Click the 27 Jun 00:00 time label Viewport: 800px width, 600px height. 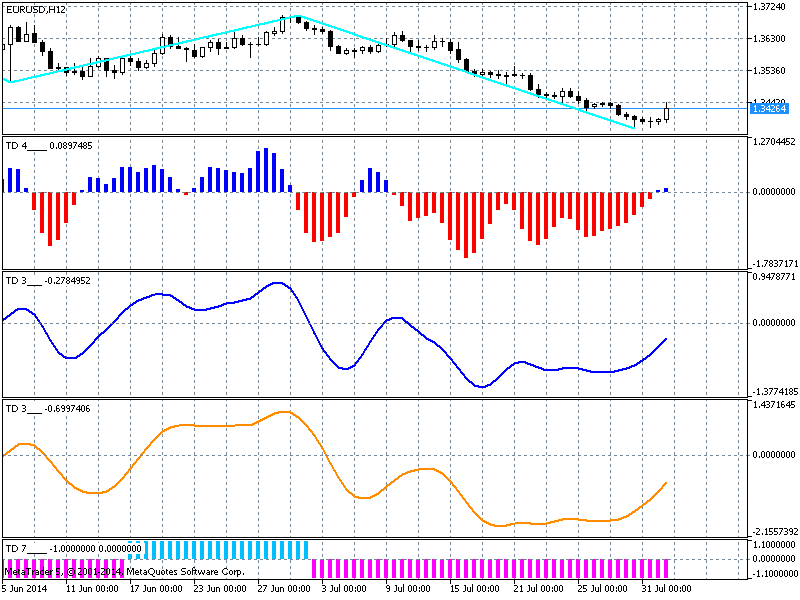tap(284, 588)
